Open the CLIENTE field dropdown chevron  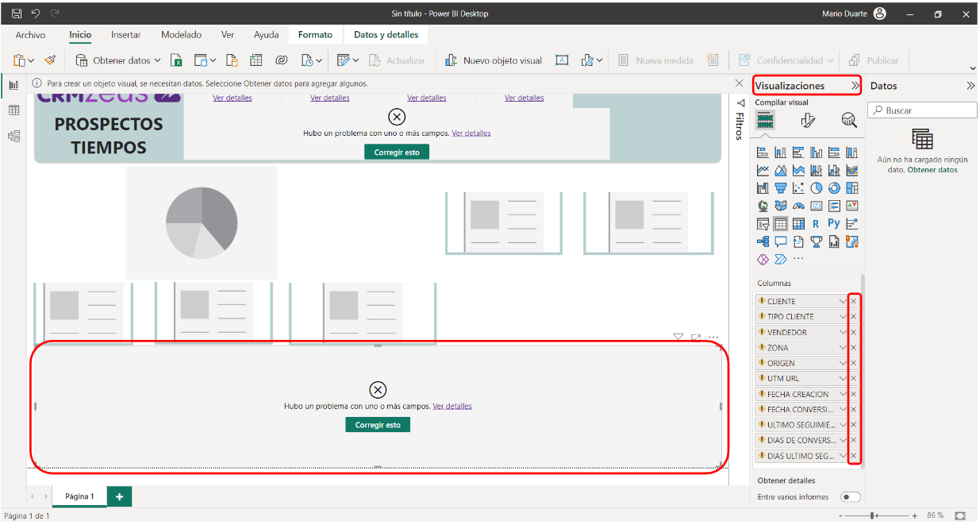(x=843, y=301)
